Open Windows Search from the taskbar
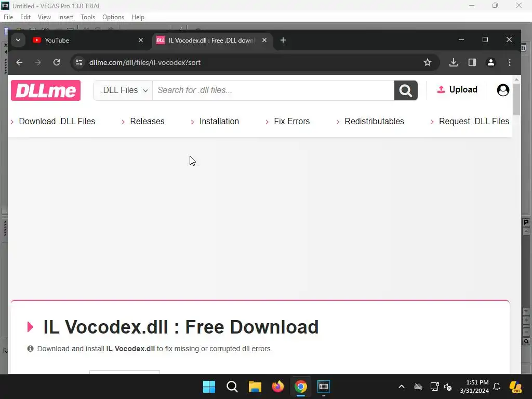 point(232,387)
